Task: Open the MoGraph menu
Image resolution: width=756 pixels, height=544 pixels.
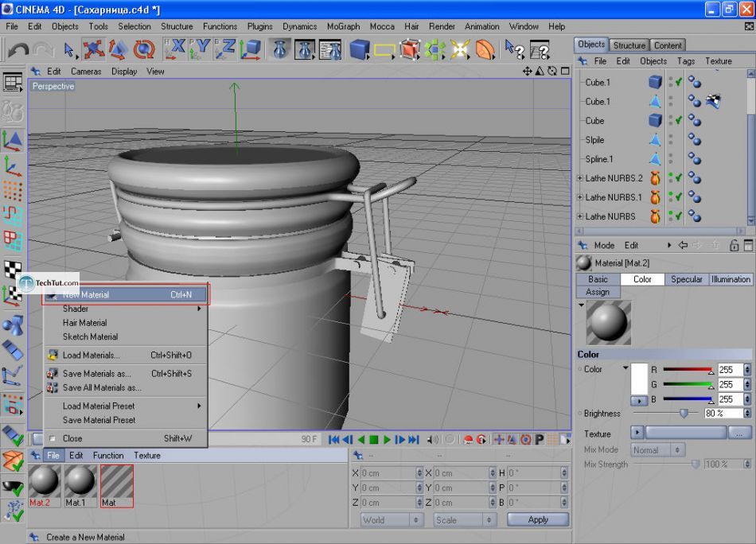Action: (343, 26)
